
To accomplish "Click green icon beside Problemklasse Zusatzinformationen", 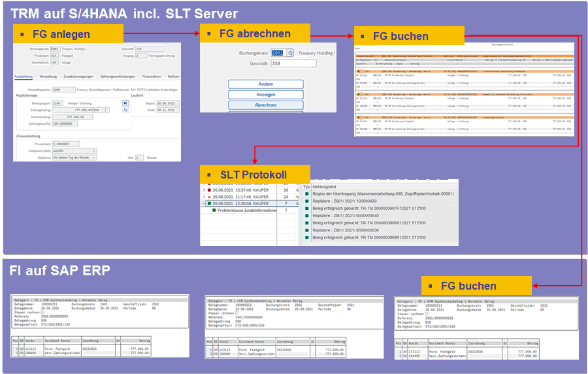I will (x=214, y=210).
